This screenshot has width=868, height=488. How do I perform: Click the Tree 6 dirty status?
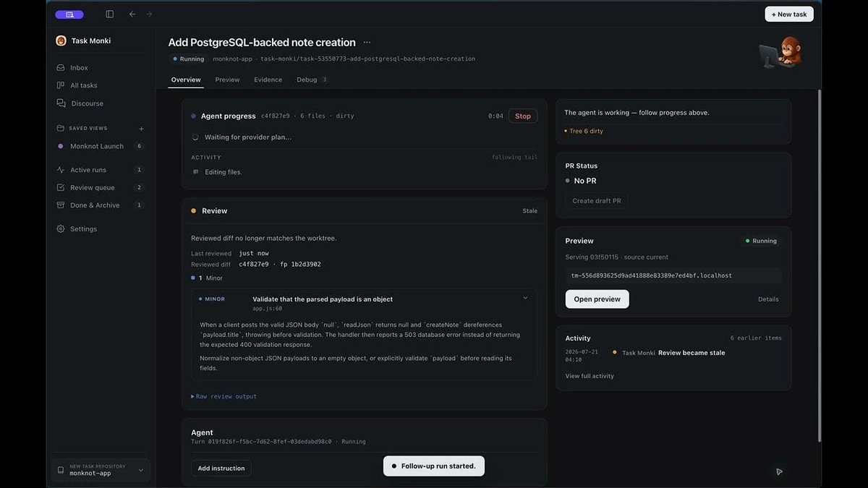[x=584, y=131]
